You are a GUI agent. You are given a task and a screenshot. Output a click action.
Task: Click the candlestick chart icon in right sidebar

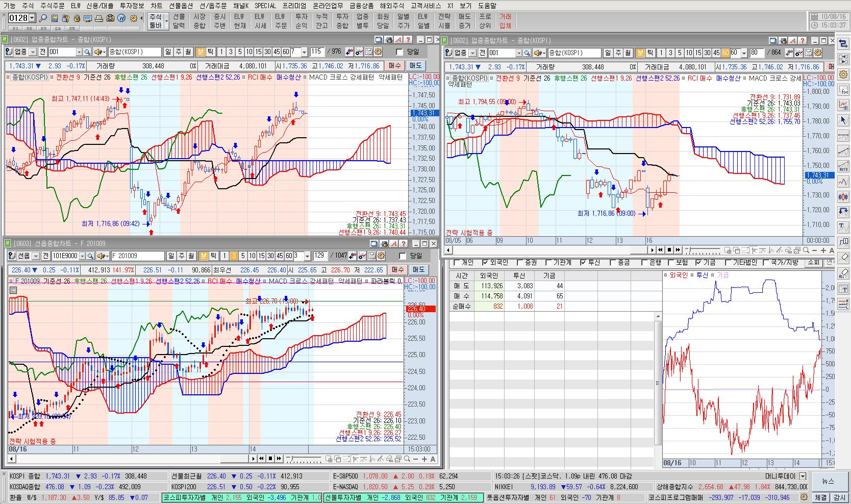pyautogui.click(x=843, y=196)
